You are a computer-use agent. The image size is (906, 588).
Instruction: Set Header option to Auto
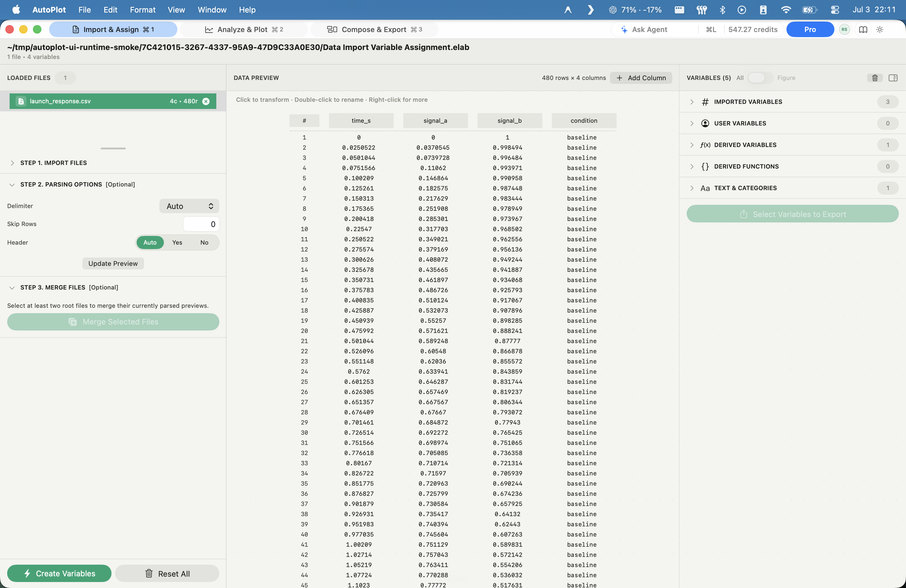point(150,243)
